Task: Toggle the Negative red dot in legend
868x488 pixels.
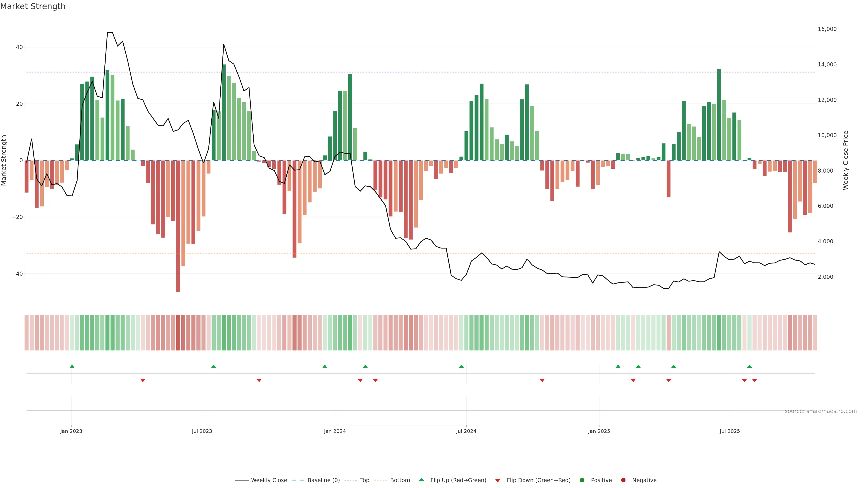Action: [x=623, y=480]
